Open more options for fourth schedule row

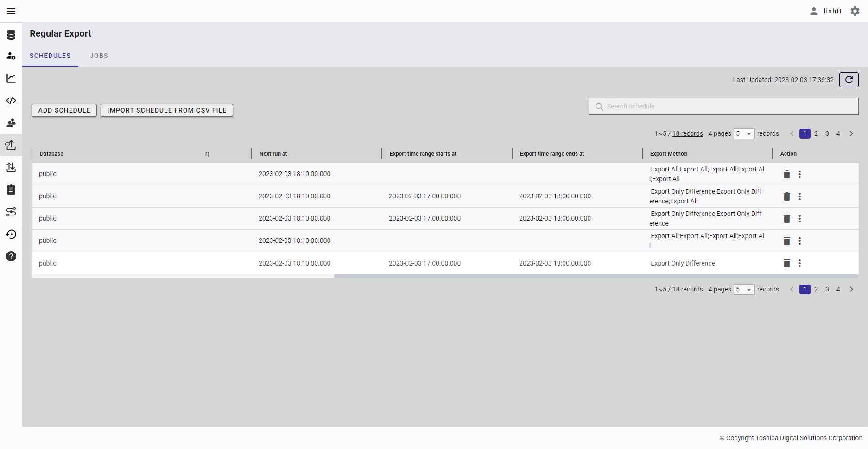pos(800,241)
